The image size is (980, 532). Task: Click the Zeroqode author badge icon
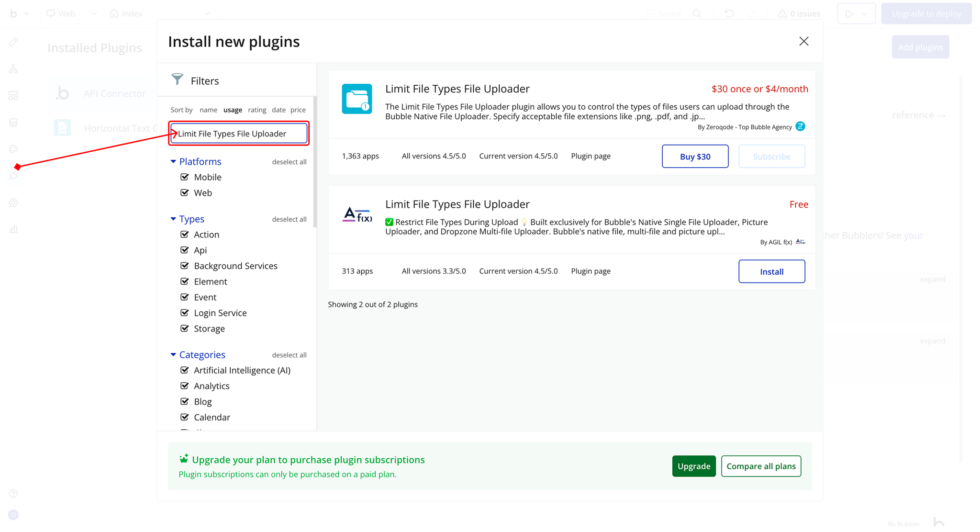click(x=800, y=126)
